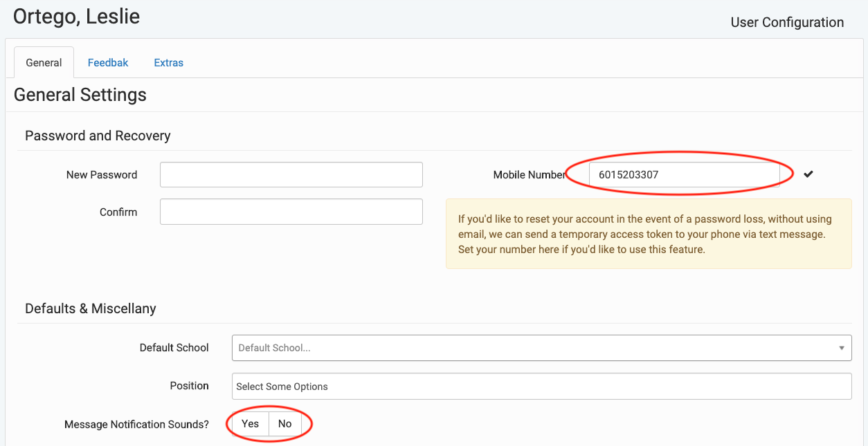Click the password reset info notice

(649, 234)
